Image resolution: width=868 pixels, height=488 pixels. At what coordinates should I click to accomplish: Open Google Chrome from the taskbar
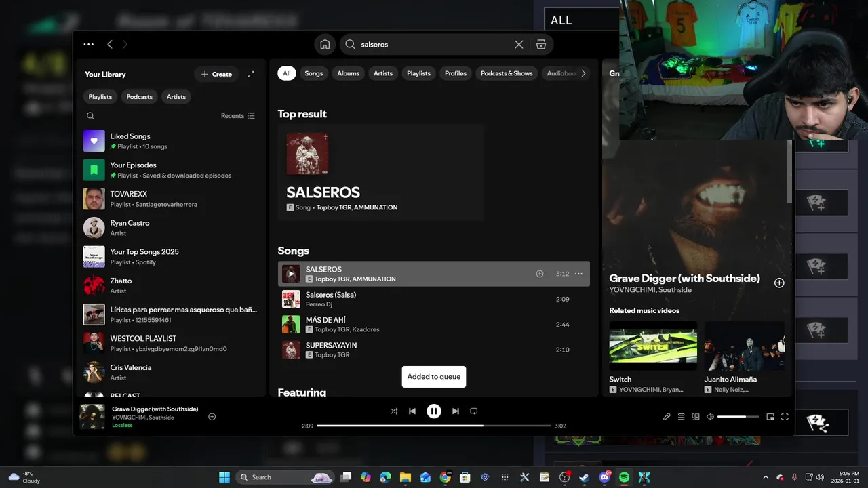445,477
